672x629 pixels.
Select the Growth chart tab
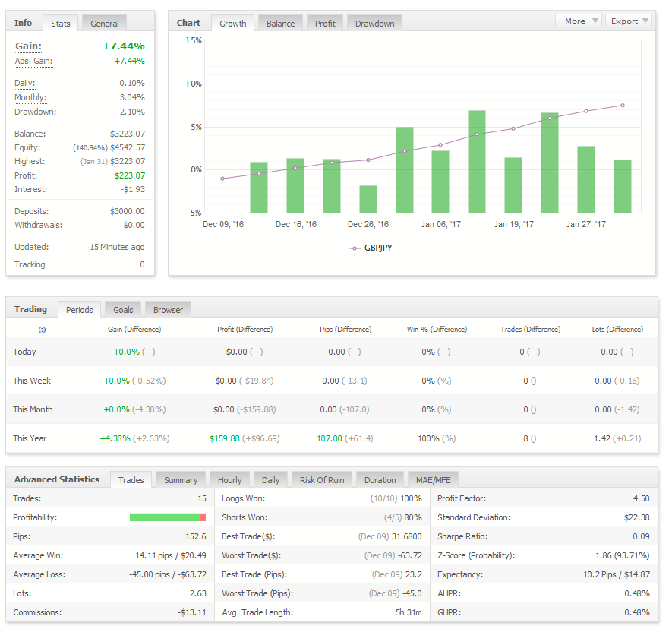pos(232,24)
